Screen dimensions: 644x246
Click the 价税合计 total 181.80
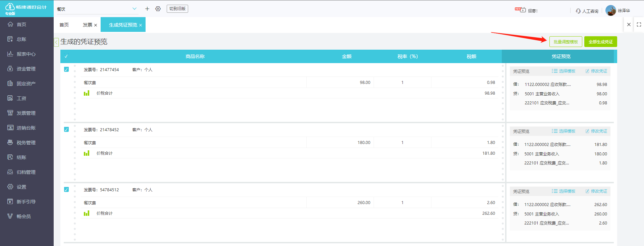[489, 153]
